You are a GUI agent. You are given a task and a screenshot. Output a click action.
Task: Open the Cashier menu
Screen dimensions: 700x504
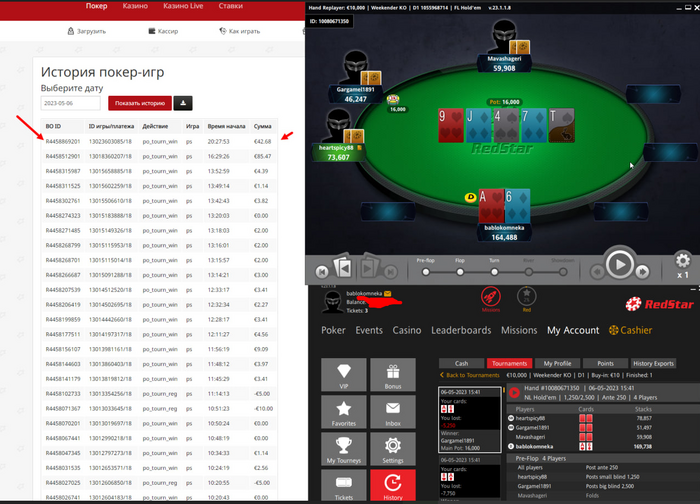click(631, 330)
